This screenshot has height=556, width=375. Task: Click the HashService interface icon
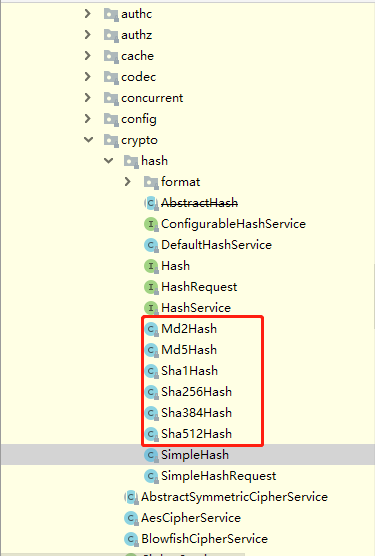151,308
